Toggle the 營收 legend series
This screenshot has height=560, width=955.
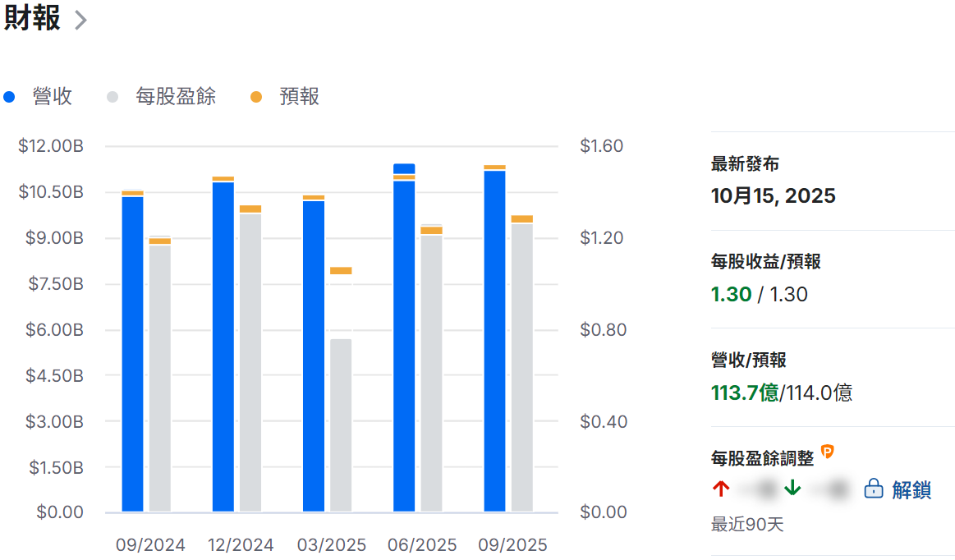tap(52, 97)
